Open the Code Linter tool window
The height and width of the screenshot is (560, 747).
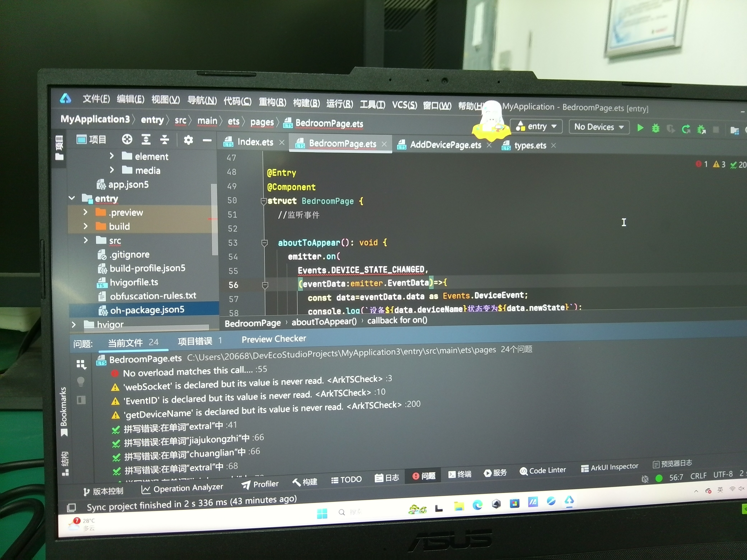[543, 471]
